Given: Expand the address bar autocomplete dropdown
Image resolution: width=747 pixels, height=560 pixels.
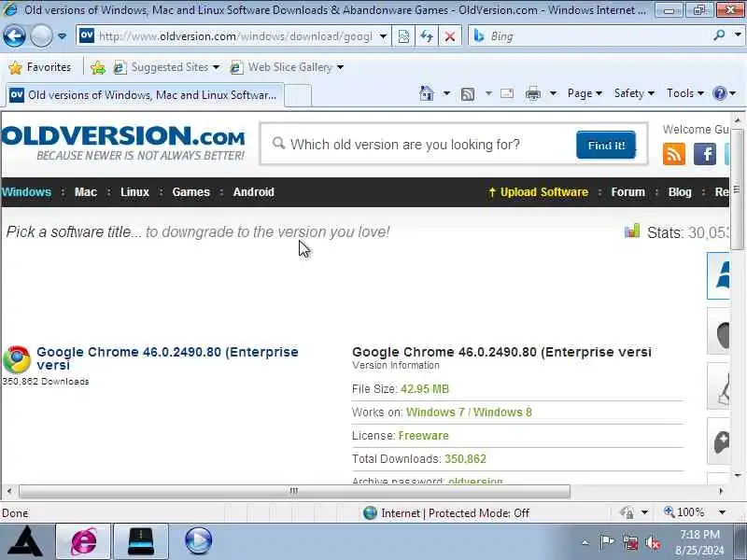Looking at the screenshot, I should [x=383, y=36].
